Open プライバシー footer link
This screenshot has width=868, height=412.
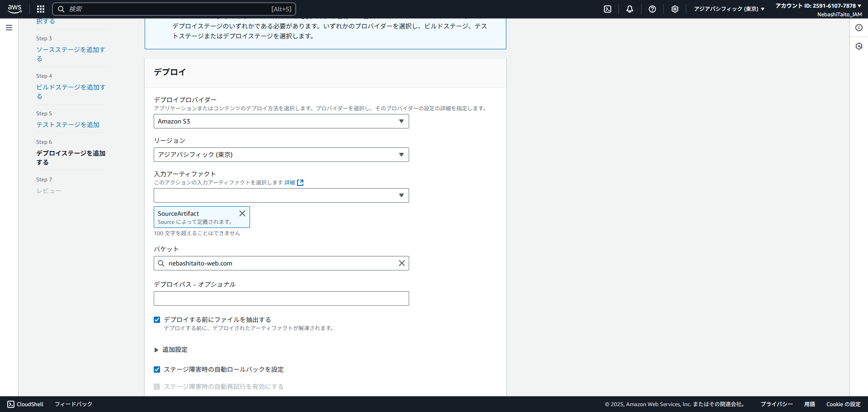click(777, 404)
